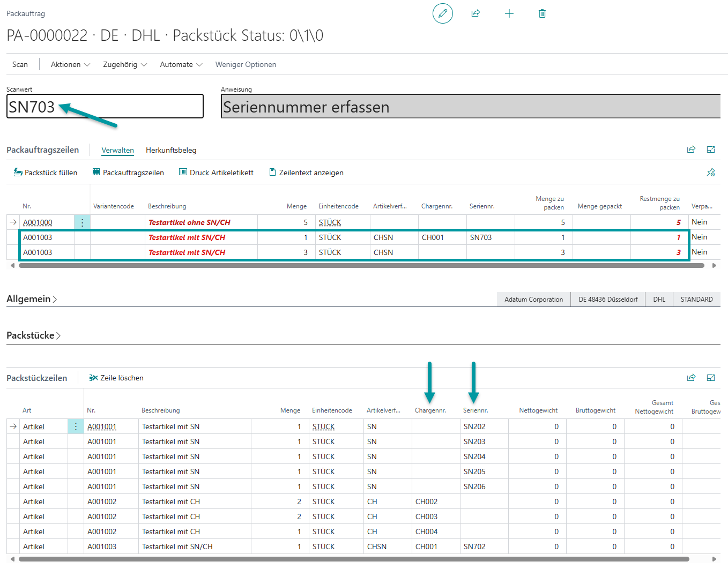Select the Verwalten tab

(117, 150)
